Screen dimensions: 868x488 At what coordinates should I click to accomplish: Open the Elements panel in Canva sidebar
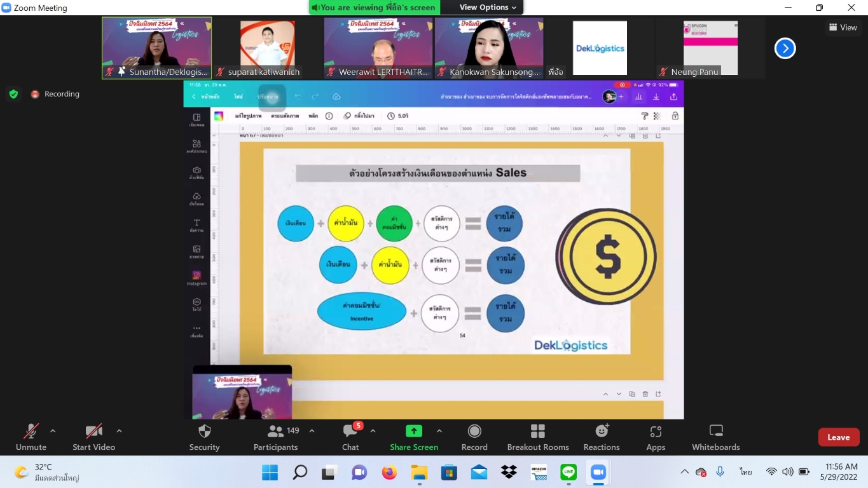[196, 146]
